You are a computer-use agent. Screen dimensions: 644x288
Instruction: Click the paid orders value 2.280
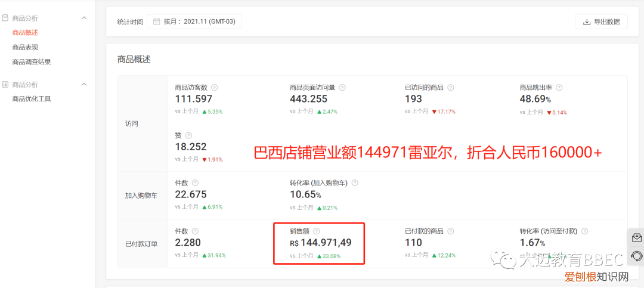tap(188, 243)
